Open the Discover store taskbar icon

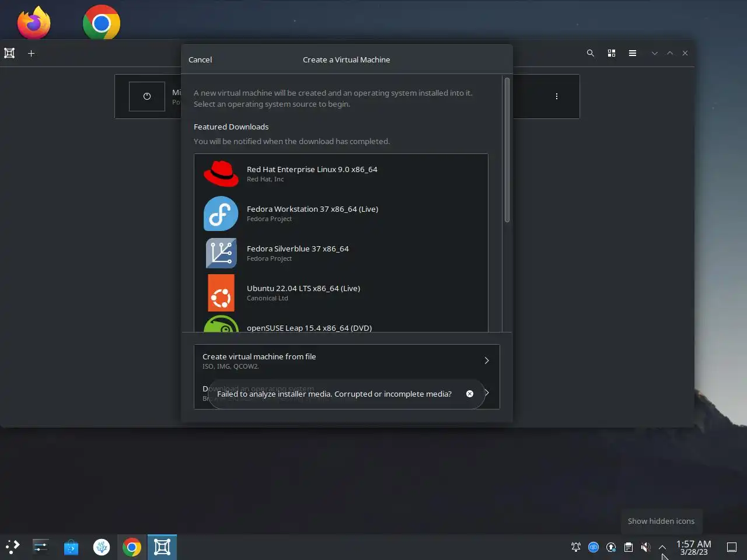point(71,547)
